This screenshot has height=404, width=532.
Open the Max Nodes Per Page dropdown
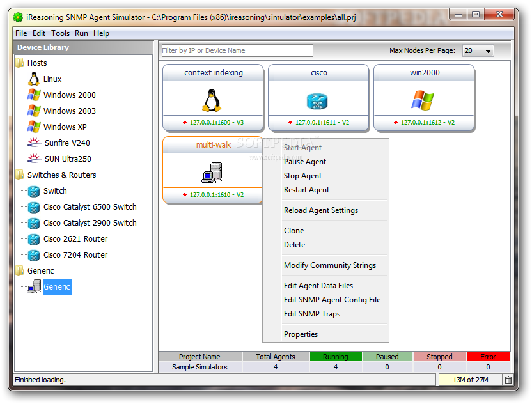(x=478, y=50)
